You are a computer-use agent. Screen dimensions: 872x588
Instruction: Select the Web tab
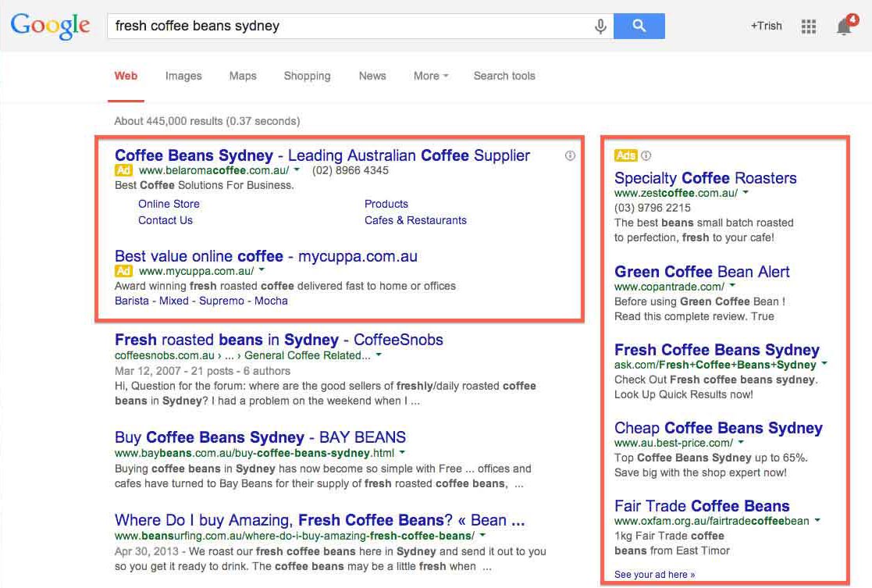126,77
